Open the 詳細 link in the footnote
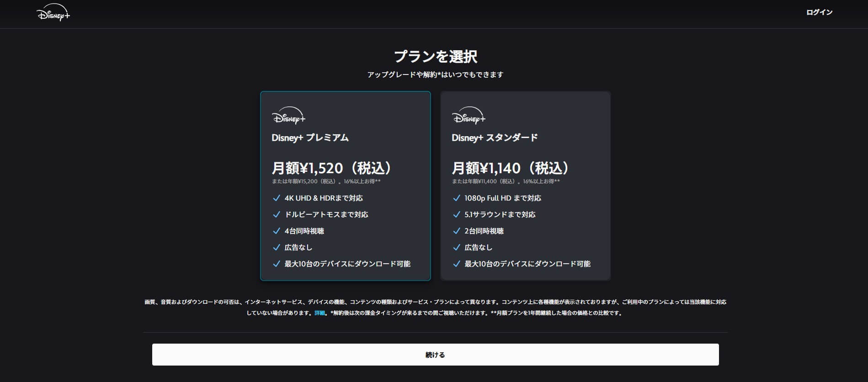 pos(320,313)
